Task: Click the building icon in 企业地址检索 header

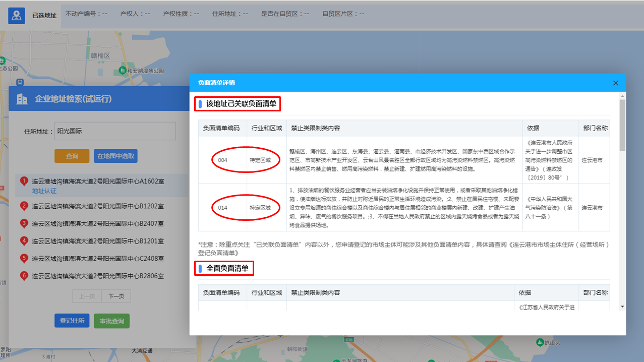Action: point(22,99)
